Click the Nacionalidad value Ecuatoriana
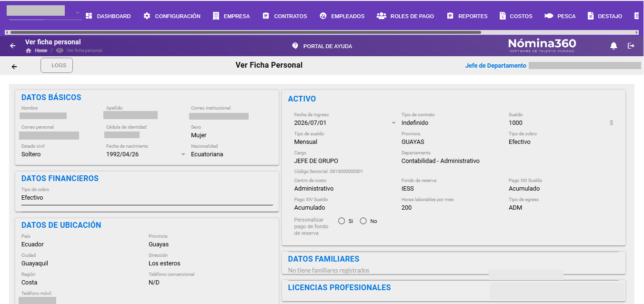The image size is (644, 304). pyautogui.click(x=207, y=154)
